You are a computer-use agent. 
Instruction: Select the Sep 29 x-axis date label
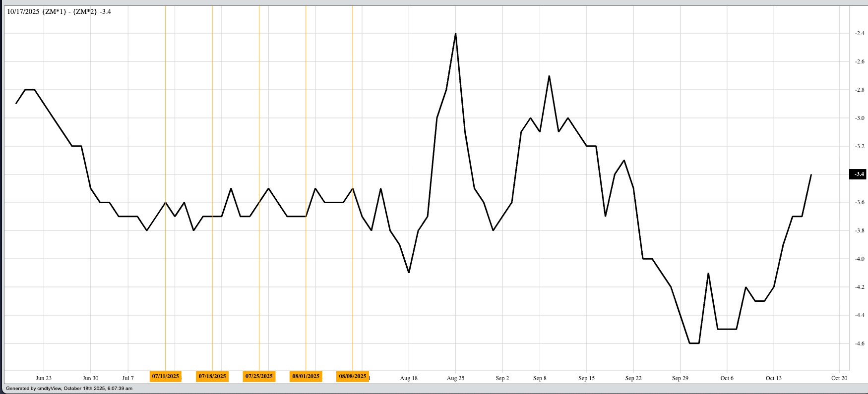(680, 378)
